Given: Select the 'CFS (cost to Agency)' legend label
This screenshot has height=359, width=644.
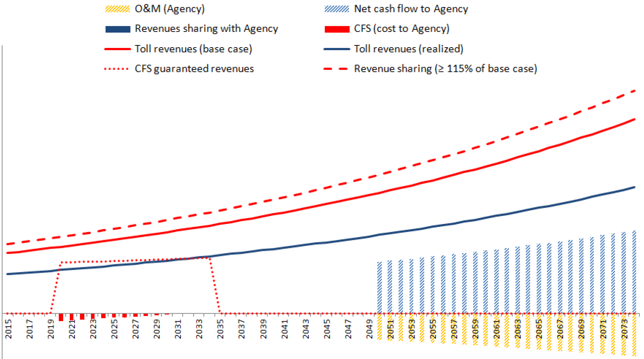Looking at the screenshot, I should pyautogui.click(x=402, y=29).
